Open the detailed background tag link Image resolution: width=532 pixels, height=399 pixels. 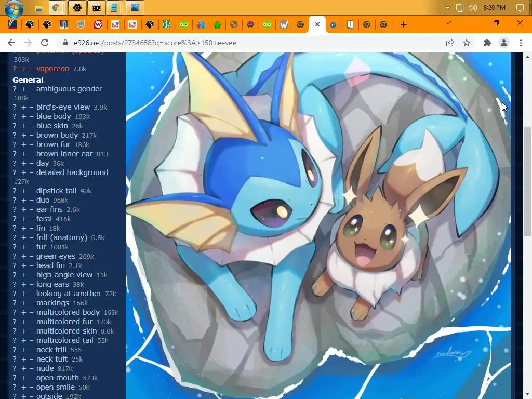pos(72,172)
